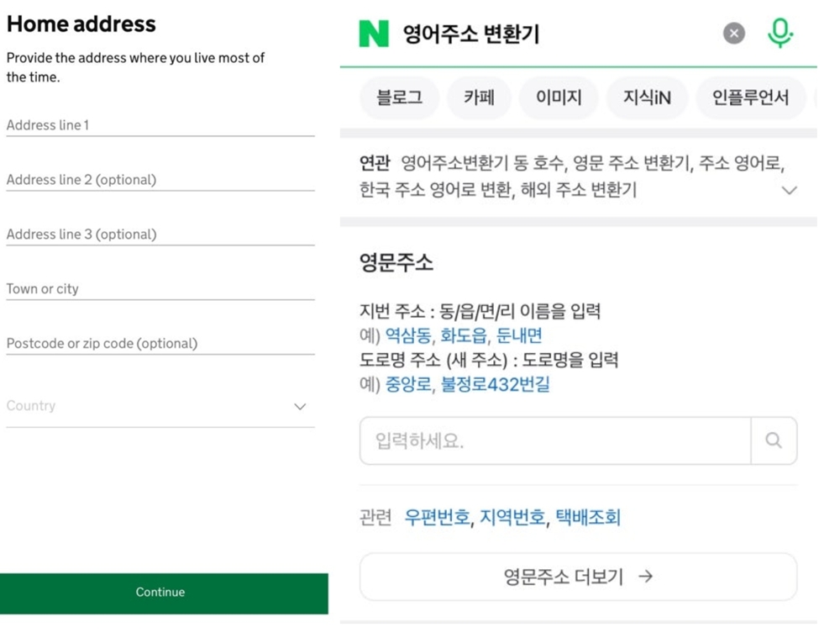The image size is (840, 638).
Task: Switch to the 카페 tab
Action: click(479, 98)
